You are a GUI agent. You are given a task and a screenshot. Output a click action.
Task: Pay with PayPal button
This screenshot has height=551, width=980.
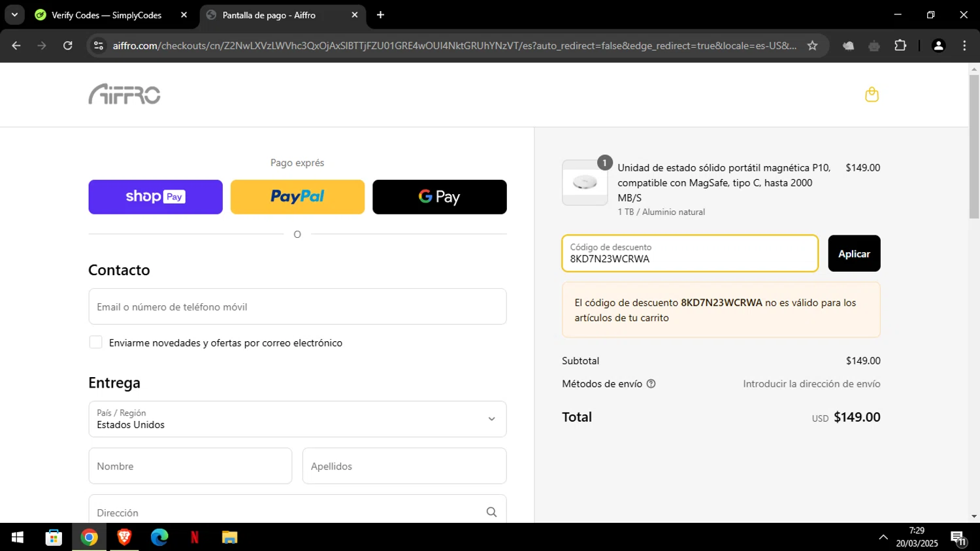click(297, 197)
